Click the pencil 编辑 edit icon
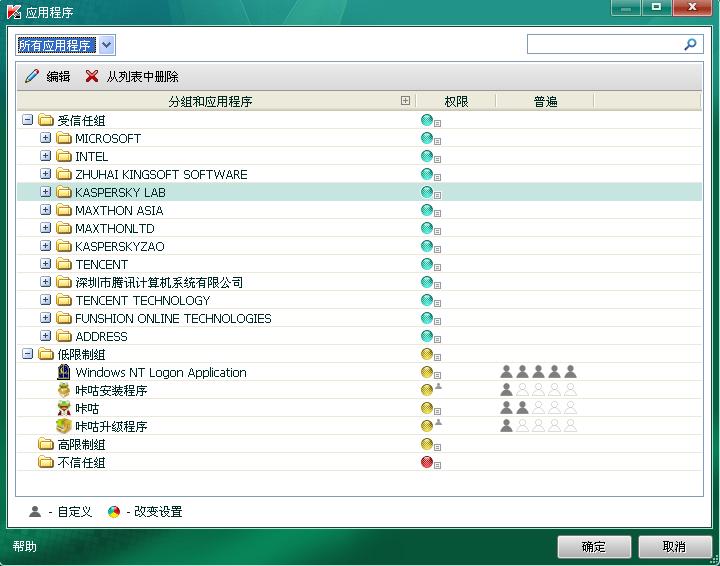 32,76
